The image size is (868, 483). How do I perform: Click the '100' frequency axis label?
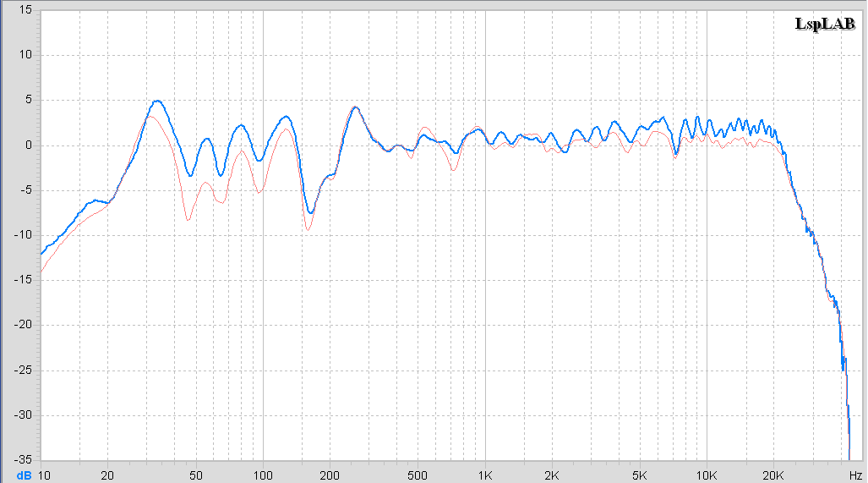(263, 475)
